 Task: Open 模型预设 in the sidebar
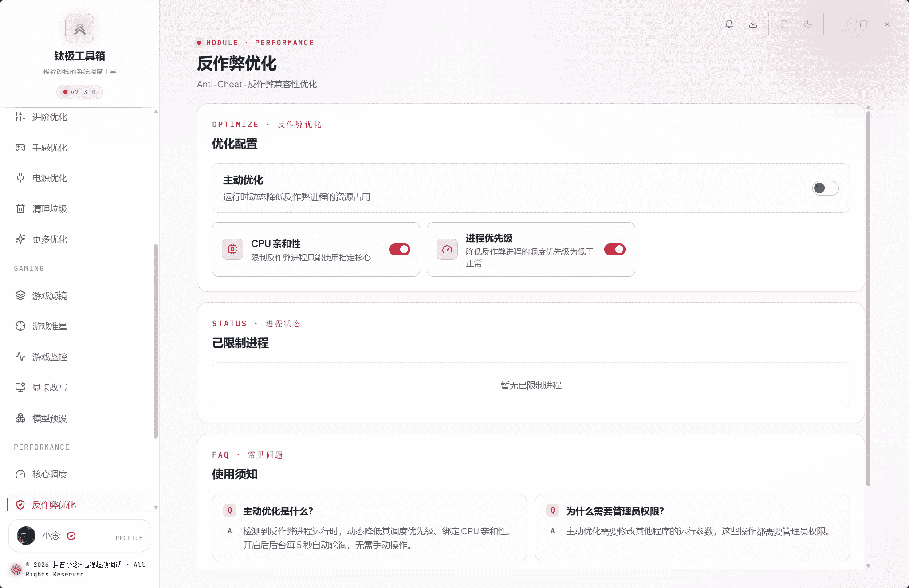(76, 418)
